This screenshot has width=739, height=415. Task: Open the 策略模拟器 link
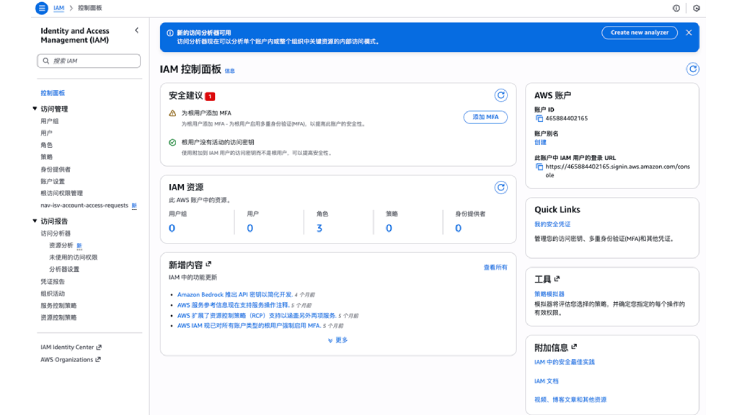pos(549,294)
